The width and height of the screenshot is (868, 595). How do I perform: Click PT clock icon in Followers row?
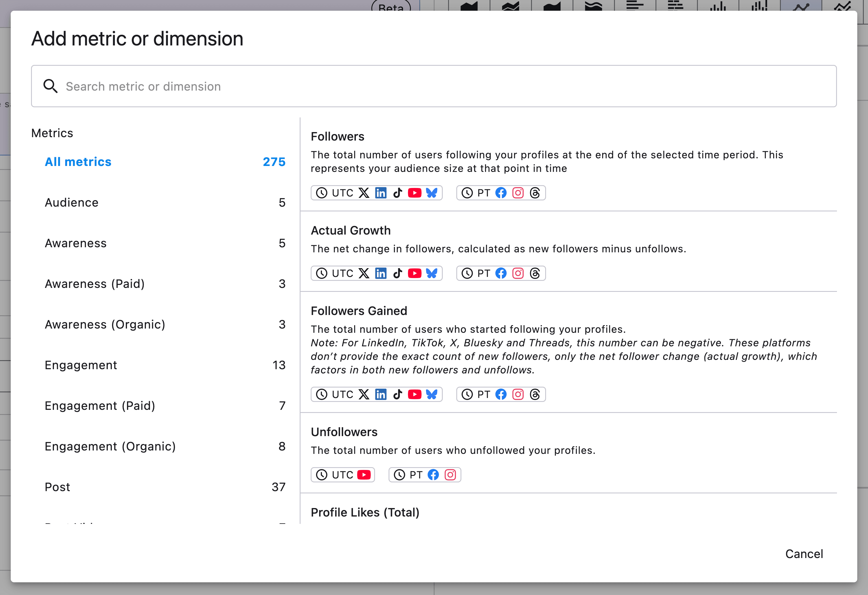[467, 193]
